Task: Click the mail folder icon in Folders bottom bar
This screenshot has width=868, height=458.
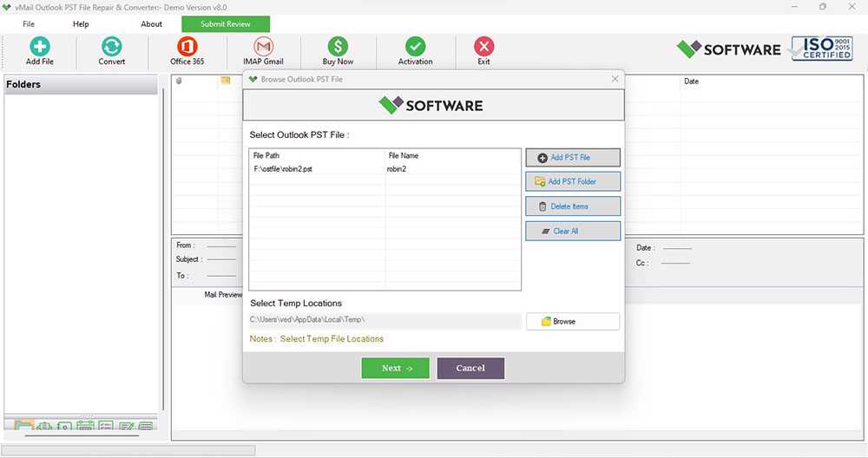Action: (23, 426)
